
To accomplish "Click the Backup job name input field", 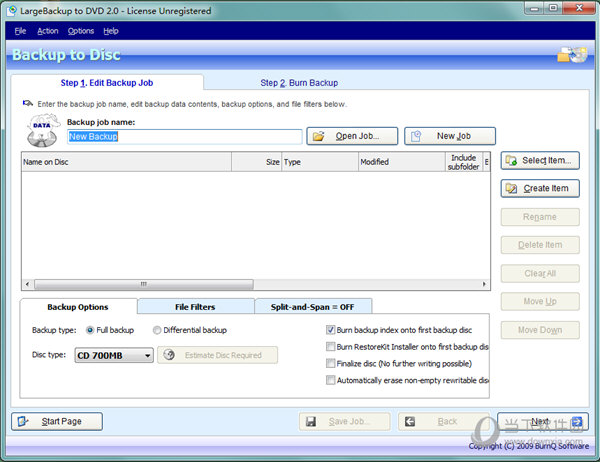I will tap(185, 137).
